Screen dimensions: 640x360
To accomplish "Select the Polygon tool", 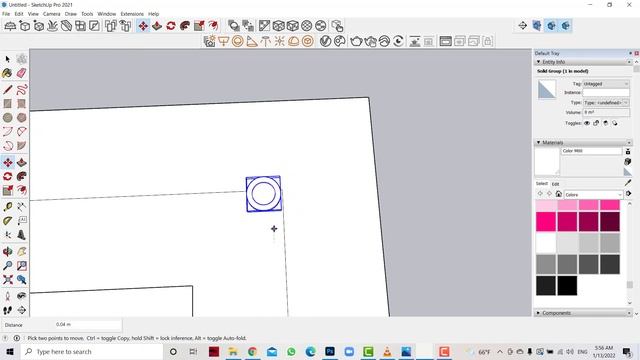I will (22, 118).
